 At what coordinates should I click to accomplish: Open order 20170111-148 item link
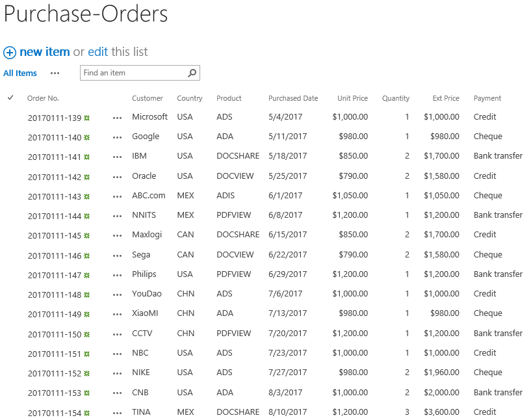(x=55, y=295)
